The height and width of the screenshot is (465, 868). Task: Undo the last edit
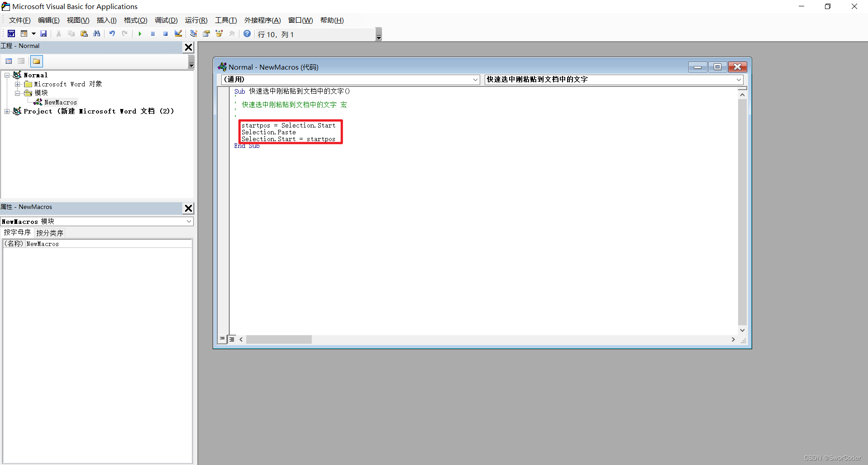coord(112,34)
